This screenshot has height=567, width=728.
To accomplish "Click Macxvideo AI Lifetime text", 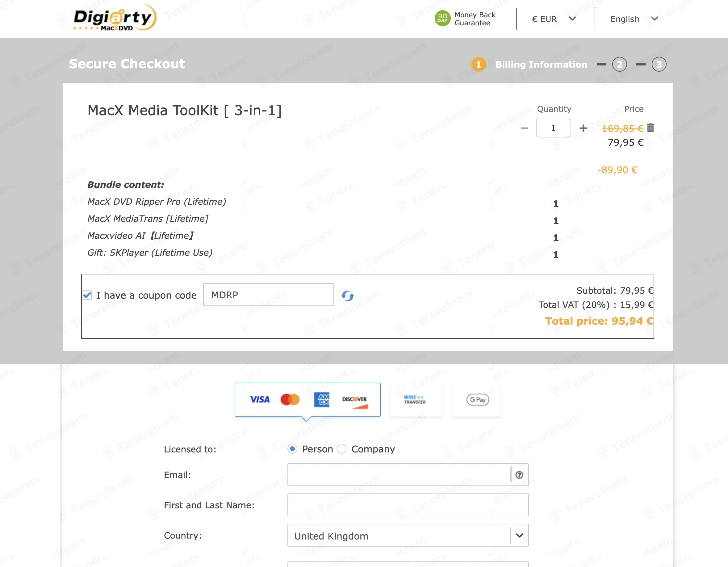I will tap(140, 236).
